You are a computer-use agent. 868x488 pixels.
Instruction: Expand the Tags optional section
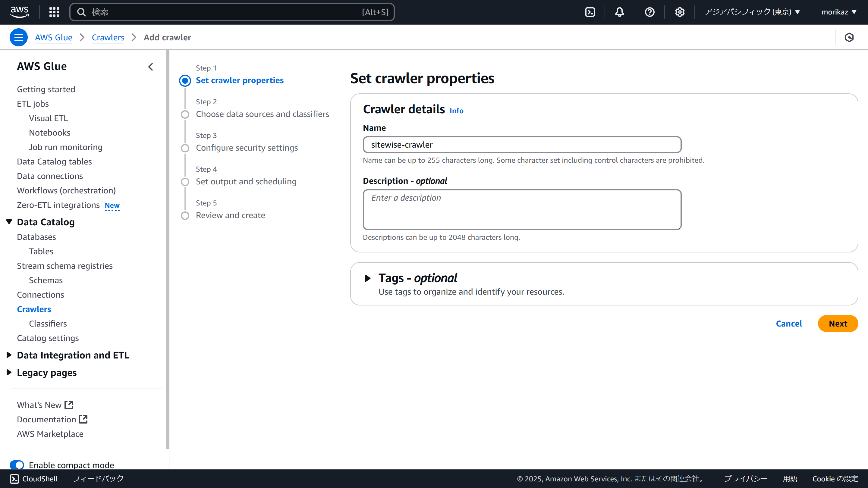[x=368, y=278]
